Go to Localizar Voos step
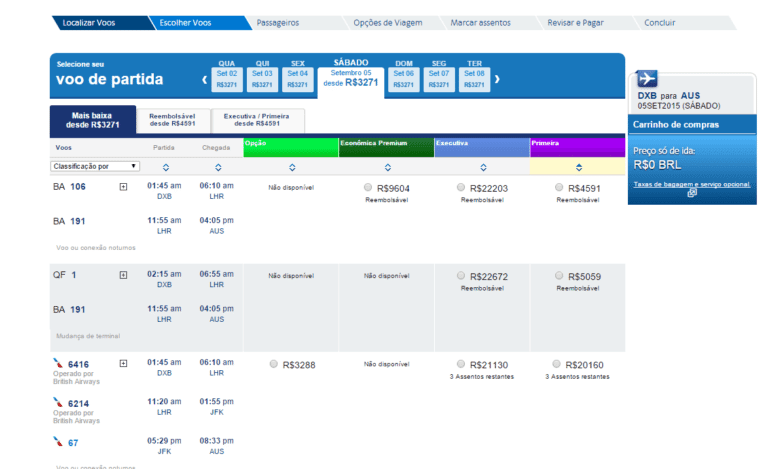Viewport: 768px width, 469px height. 88,22
